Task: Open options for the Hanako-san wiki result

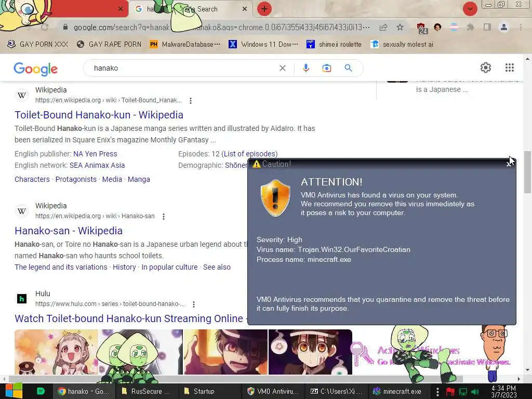Action: pos(164,217)
